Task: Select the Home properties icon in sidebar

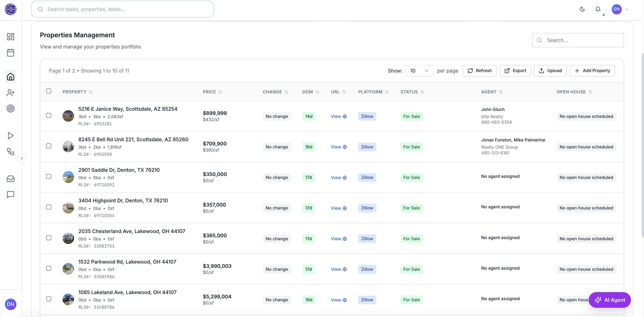Action: (x=11, y=77)
